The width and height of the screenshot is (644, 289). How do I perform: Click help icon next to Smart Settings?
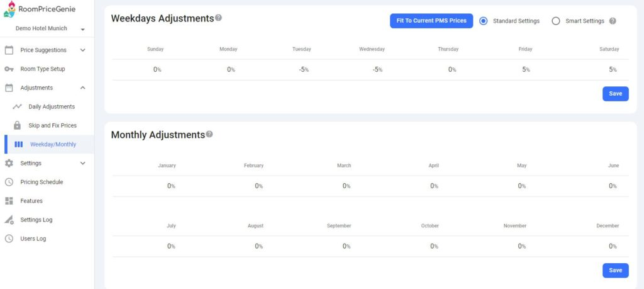point(613,21)
